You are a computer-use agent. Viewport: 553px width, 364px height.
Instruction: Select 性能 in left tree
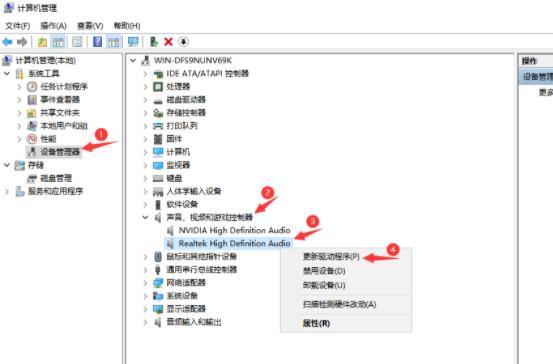[x=48, y=139]
